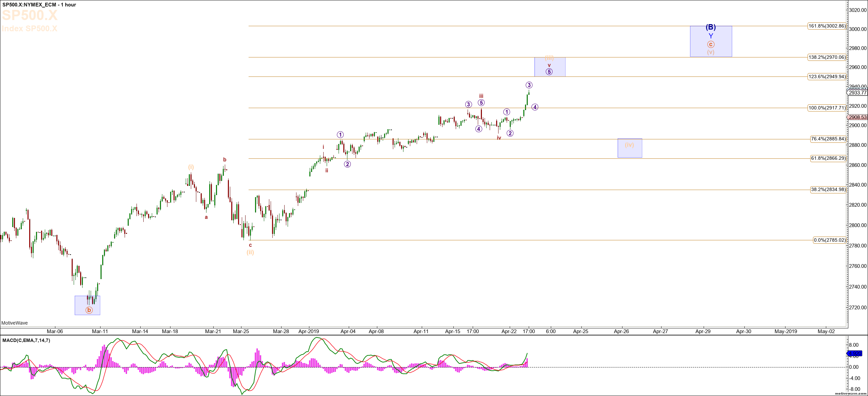Click the MACD(C,EMA,7,14,7) study label
Viewport: 868px width, 396px height.
(x=26, y=340)
